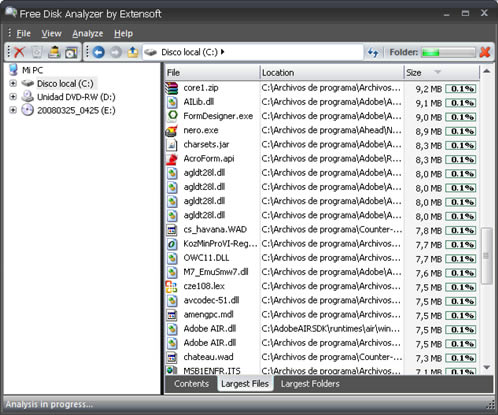Go up one folder level icon

(x=133, y=52)
